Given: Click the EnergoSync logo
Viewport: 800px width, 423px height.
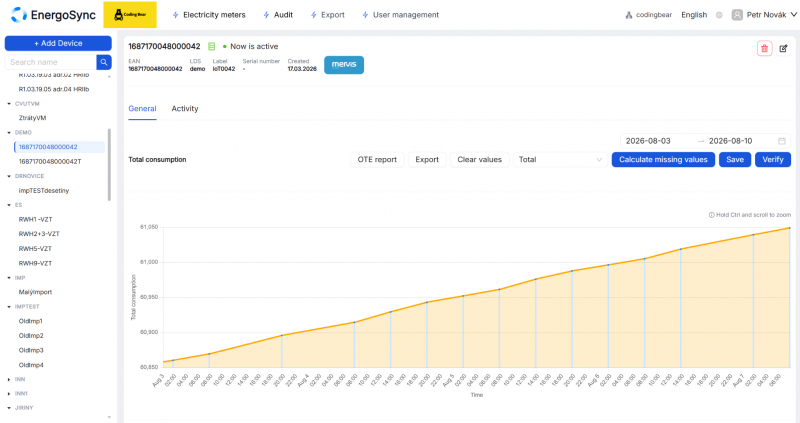Looking at the screenshot, I should click(53, 15).
